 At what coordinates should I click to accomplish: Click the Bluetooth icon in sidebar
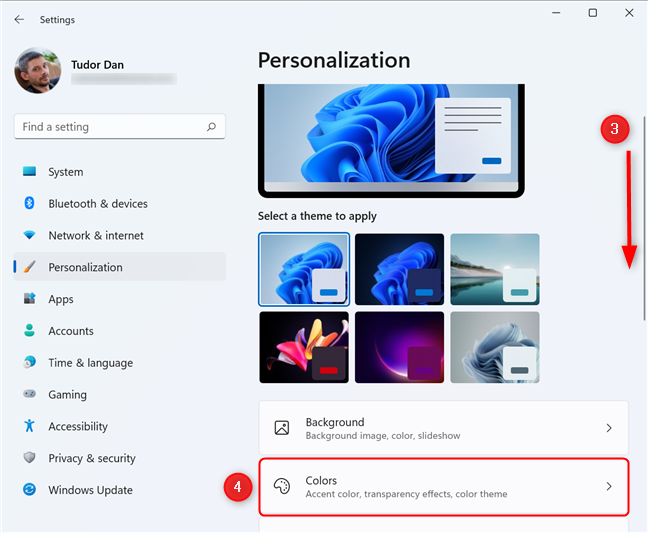(x=29, y=203)
